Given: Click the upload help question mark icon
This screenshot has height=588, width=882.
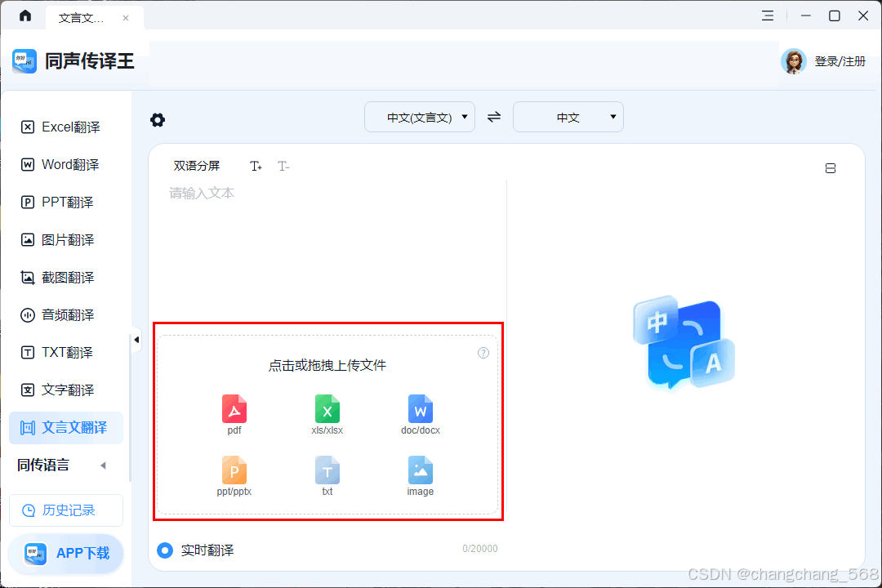Looking at the screenshot, I should click(483, 353).
